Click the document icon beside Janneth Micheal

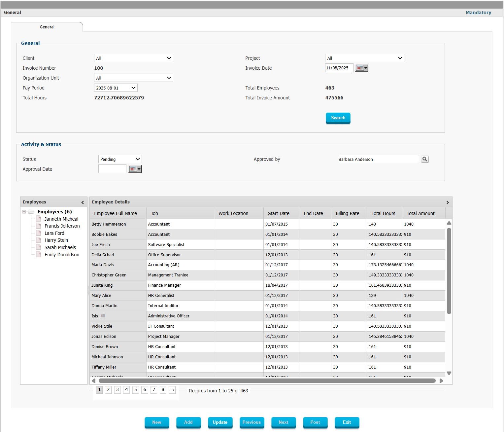pyautogui.click(x=39, y=219)
